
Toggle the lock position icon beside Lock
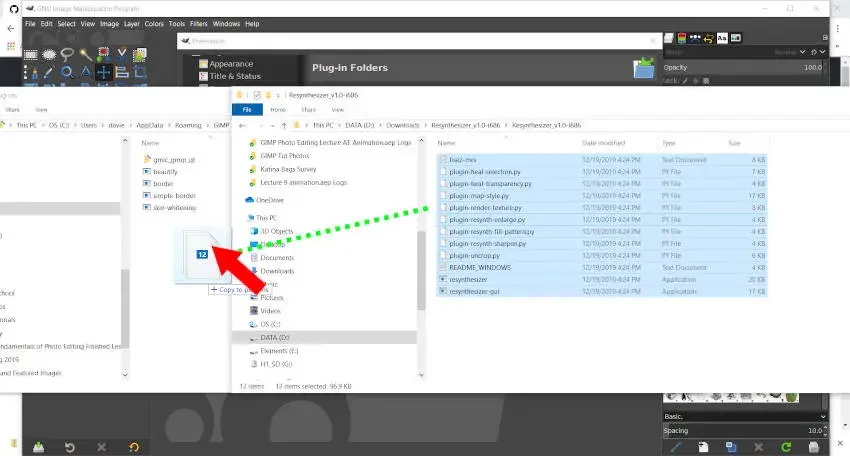[696, 81]
